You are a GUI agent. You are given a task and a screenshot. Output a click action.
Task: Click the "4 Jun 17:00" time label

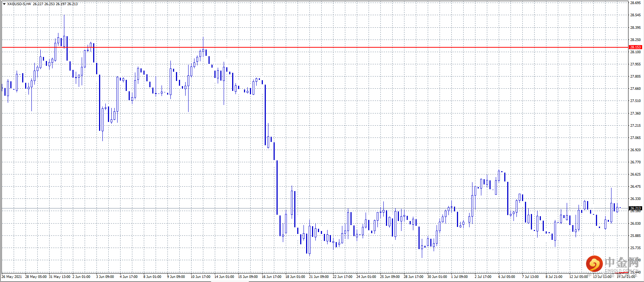click(129, 277)
